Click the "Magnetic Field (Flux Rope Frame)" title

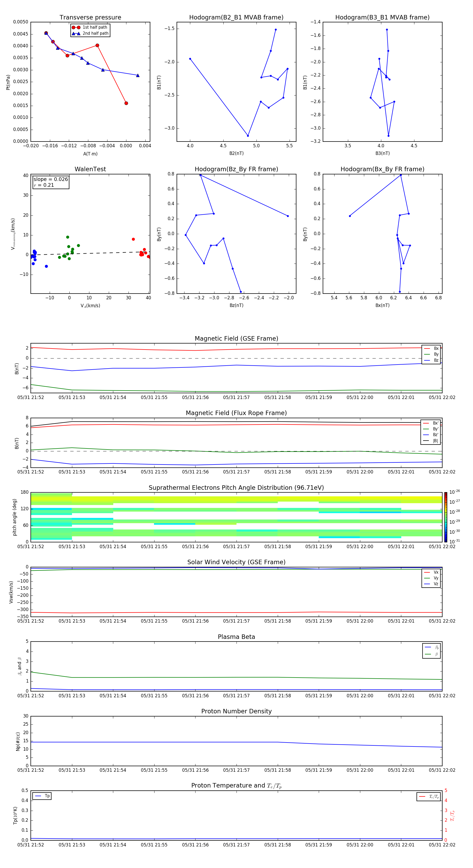[x=236, y=413]
